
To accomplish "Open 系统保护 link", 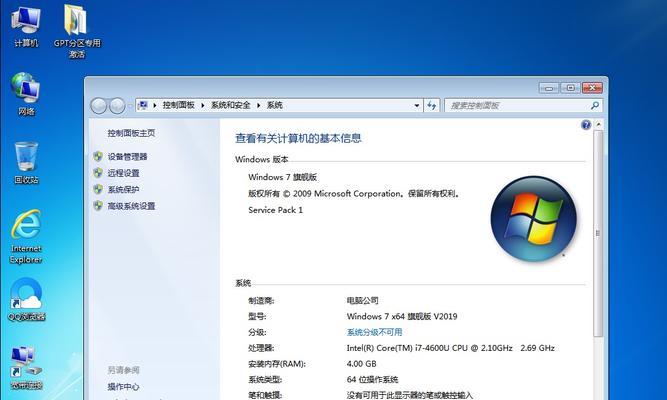I will (x=123, y=189).
